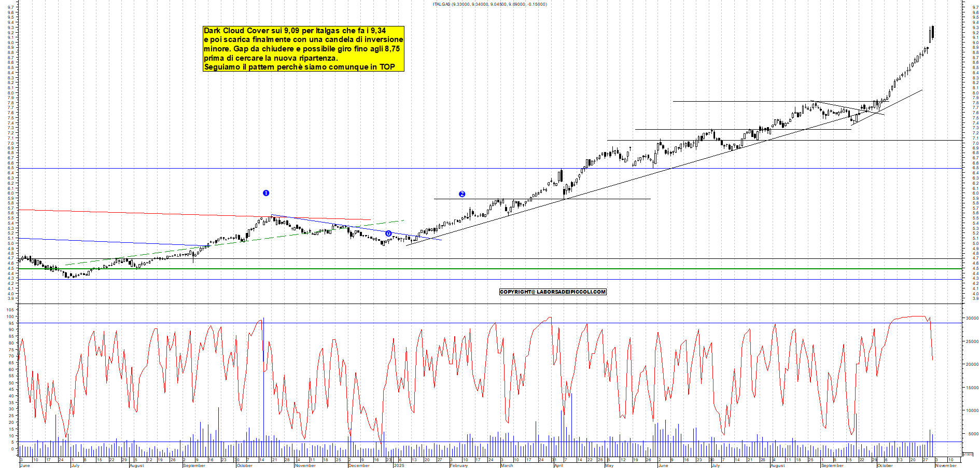Image resolution: width=980 pixels, height=468 pixels.
Task: Open the COPYRIGHT@ LABORSADEIPICCOLI.COM link
Action: [552, 292]
